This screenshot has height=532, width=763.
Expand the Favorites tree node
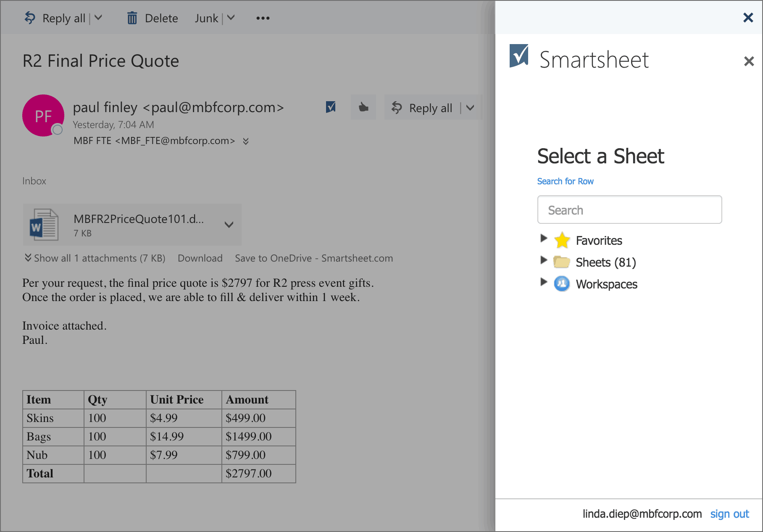[x=544, y=238]
